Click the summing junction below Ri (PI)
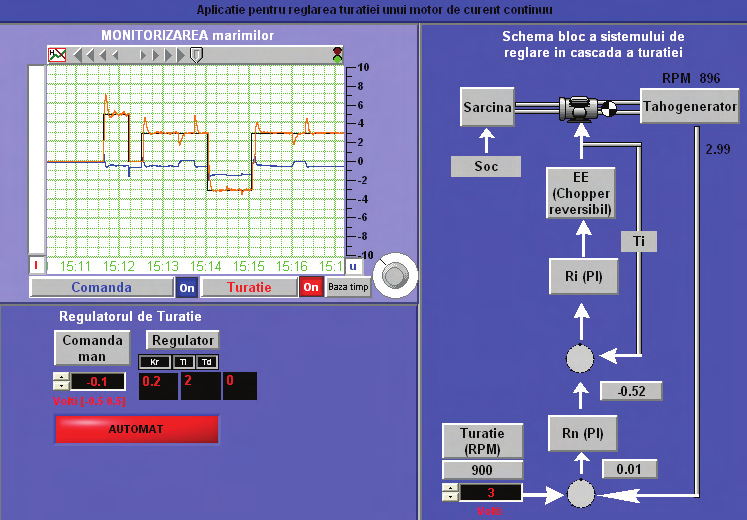The width and height of the screenshot is (747, 520). [x=579, y=357]
